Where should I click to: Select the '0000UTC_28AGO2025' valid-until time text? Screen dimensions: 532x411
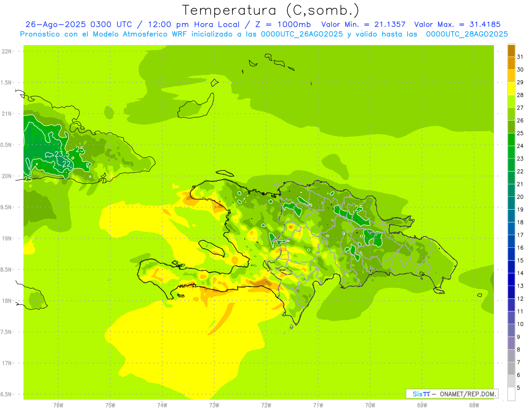(x=467, y=34)
